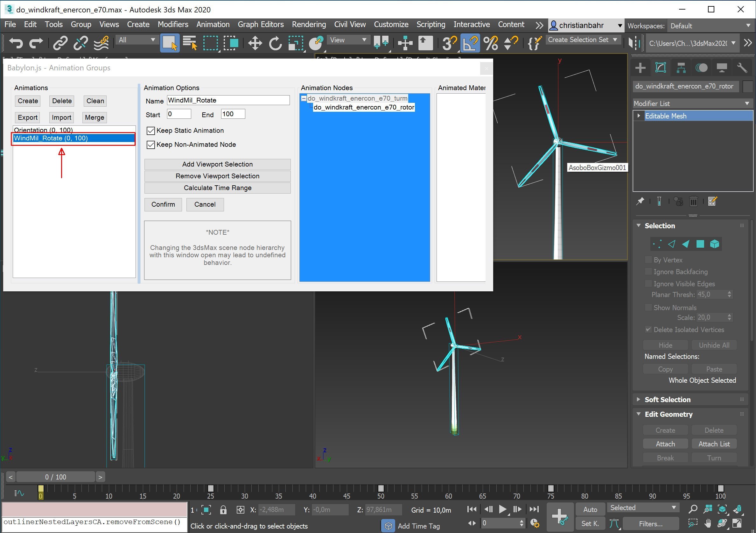Open the Rendering menu
The height and width of the screenshot is (533, 756).
[x=309, y=25]
